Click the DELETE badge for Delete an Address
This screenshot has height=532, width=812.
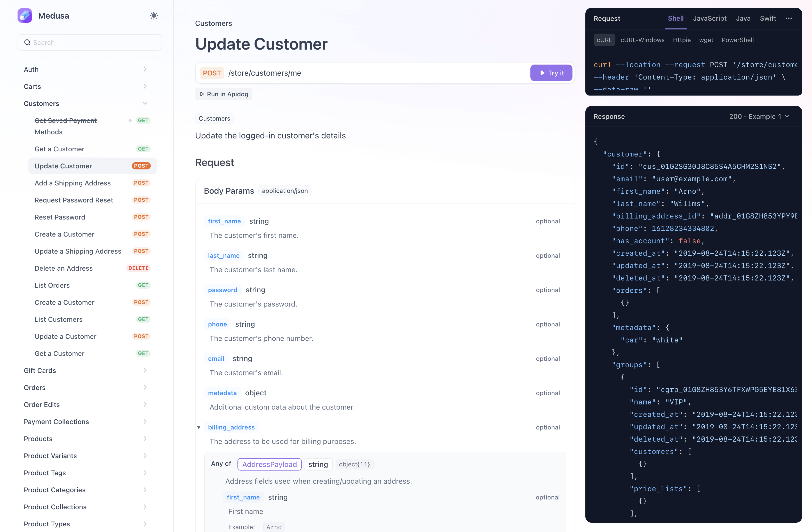[139, 268]
